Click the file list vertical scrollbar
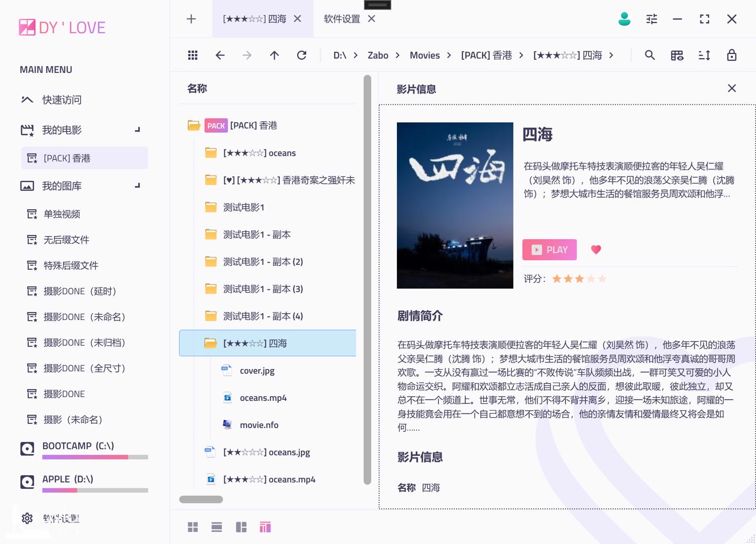Image resolution: width=756 pixels, height=544 pixels. [x=367, y=280]
